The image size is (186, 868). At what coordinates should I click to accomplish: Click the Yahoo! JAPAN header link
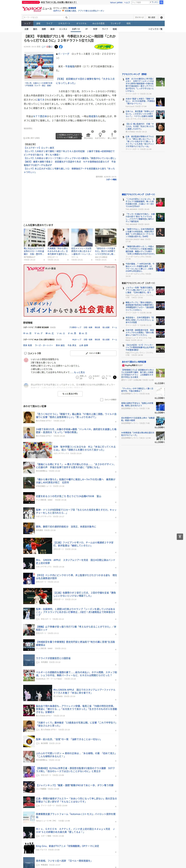116,2
